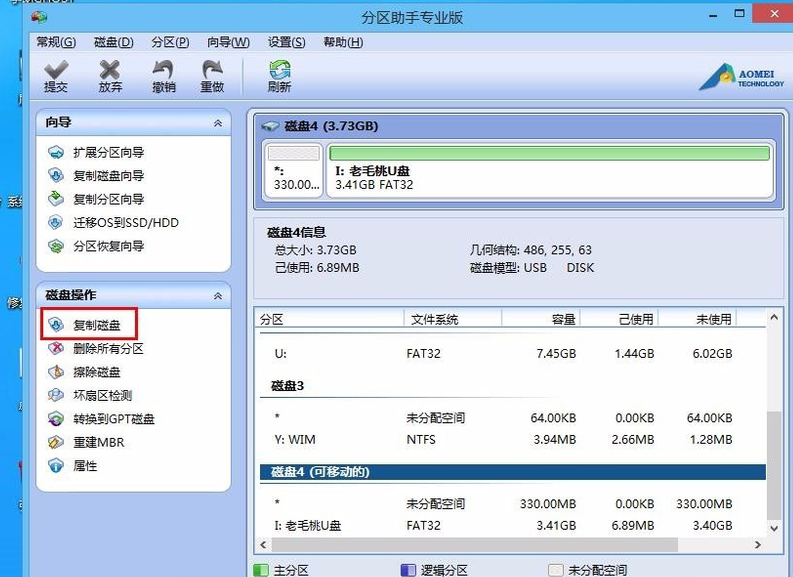
Task: Select 擦除磁盘 operation
Action: (x=84, y=372)
